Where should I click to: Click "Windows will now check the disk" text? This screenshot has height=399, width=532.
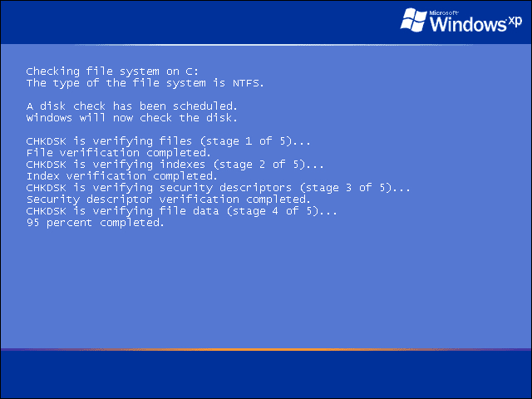click(x=131, y=118)
